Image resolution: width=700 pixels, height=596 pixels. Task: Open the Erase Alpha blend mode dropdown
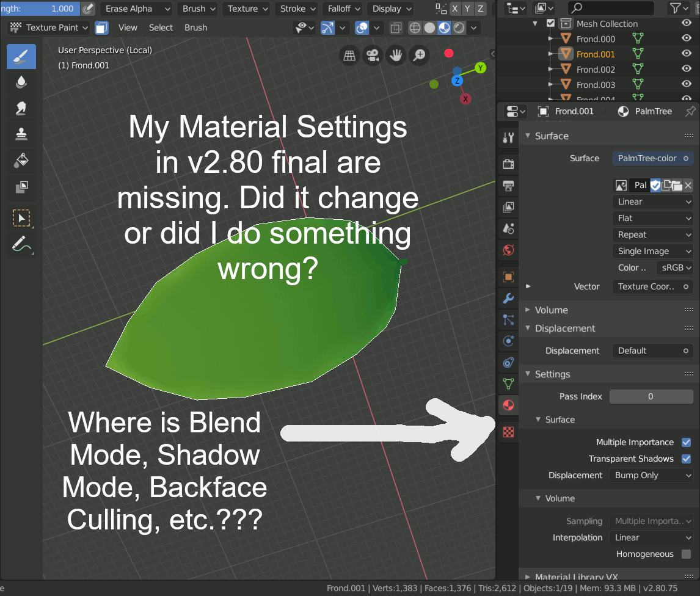[x=136, y=9]
